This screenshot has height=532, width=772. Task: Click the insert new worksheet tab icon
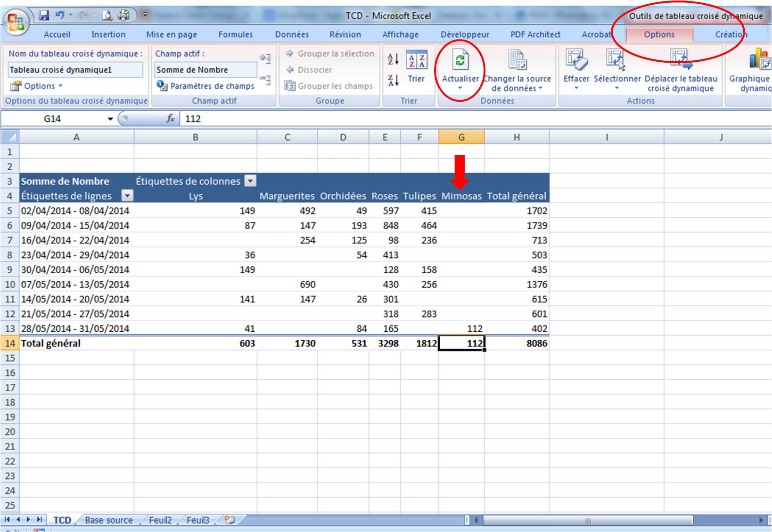[230, 520]
